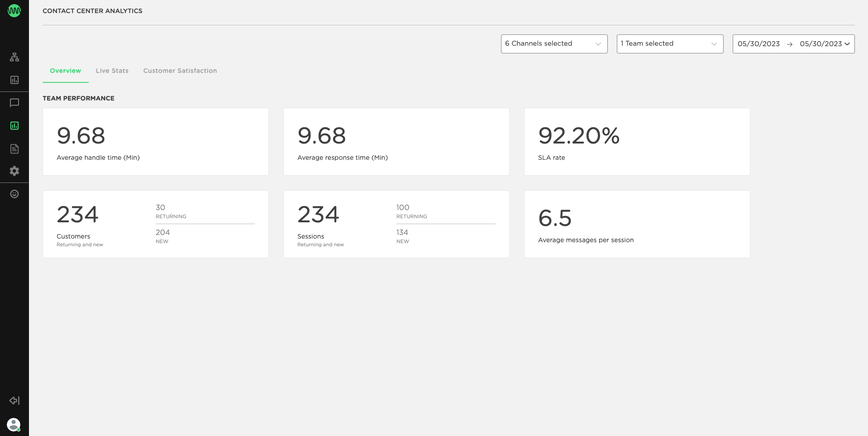Select the green analytics sidebar icon
Screen dimensions: 868x436
pyautogui.click(x=14, y=125)
